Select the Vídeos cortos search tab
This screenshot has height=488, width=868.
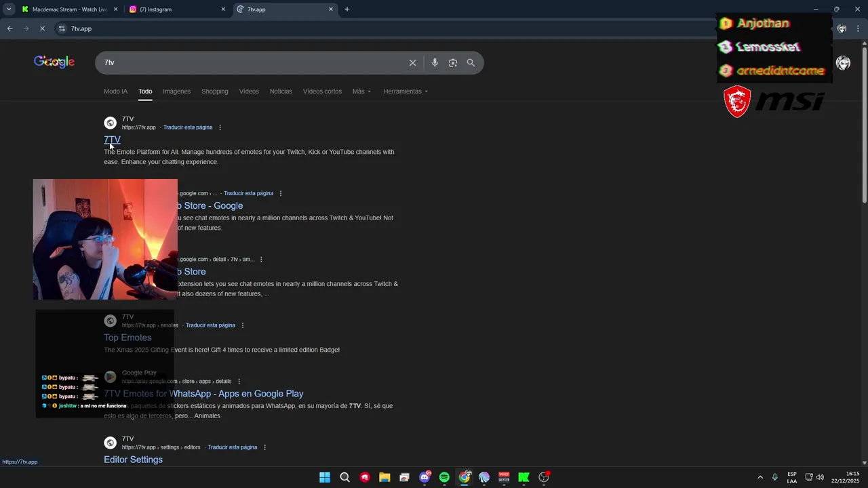coord(322,91)
